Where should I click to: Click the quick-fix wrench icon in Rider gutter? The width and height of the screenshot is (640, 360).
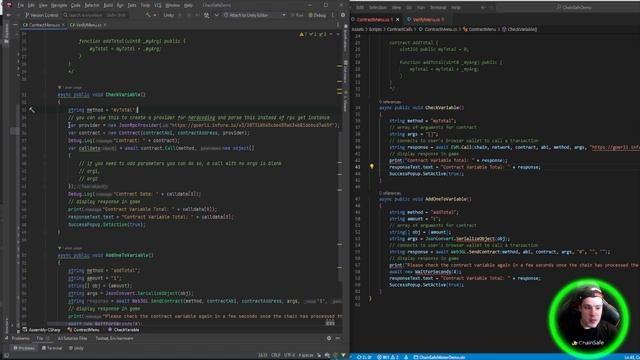click(x=32, y=110)
